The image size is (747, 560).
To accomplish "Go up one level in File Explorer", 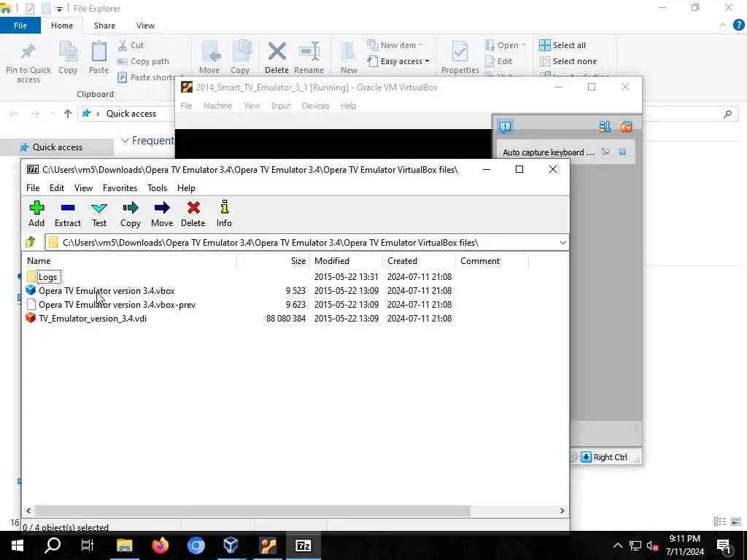I will 68,114.
